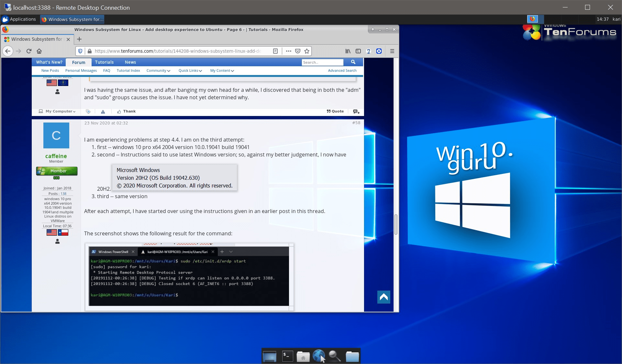This screenshot has height=364, width=622.
Task: Toggle the Firefox sidebar open
Action: 358,51
